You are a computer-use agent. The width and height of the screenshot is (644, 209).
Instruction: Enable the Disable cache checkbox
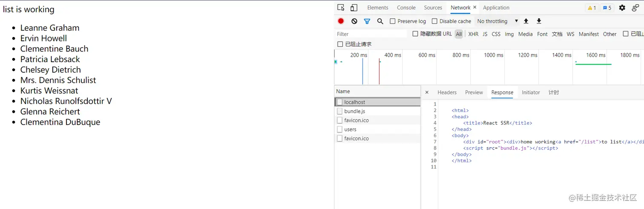[x=434, y=21]
